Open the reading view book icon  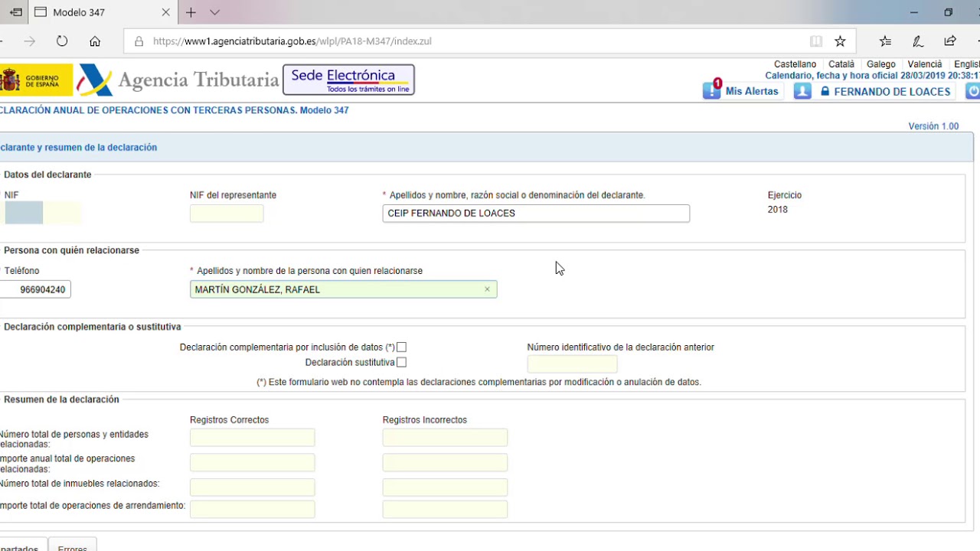[816, 41]
